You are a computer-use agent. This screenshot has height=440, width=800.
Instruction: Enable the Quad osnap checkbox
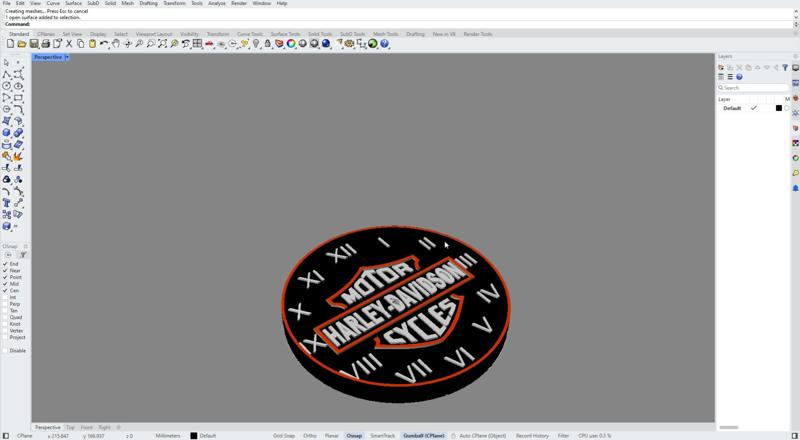coord(5,317)
